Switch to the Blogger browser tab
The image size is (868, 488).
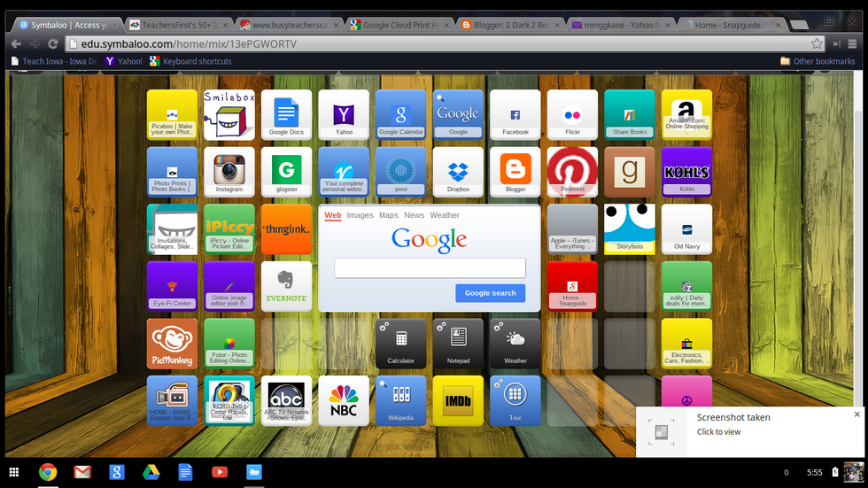click(510, 25)
